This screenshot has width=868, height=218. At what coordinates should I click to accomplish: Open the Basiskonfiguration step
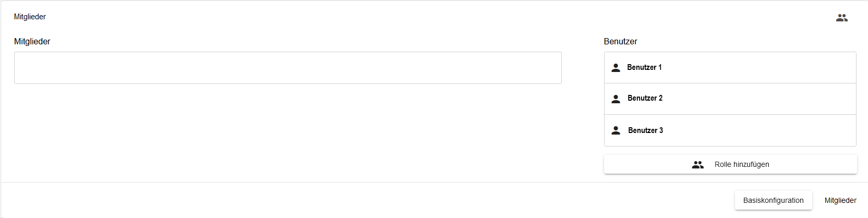[773, 200]
